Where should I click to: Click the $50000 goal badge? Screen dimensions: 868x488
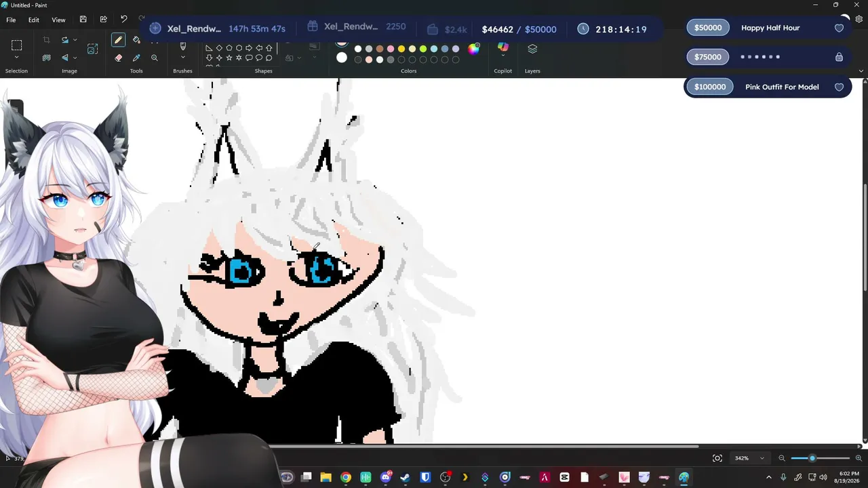pyautogui.click(x=708, y=28)
